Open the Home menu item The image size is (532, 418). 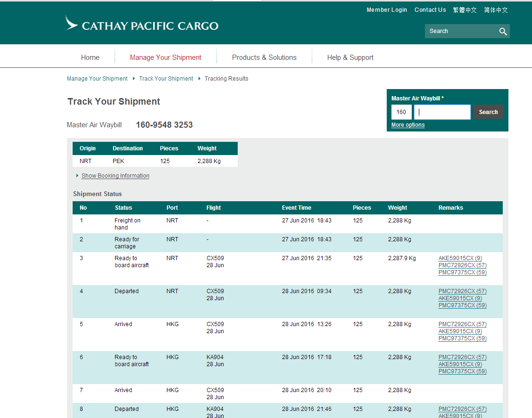coord(90,57)
